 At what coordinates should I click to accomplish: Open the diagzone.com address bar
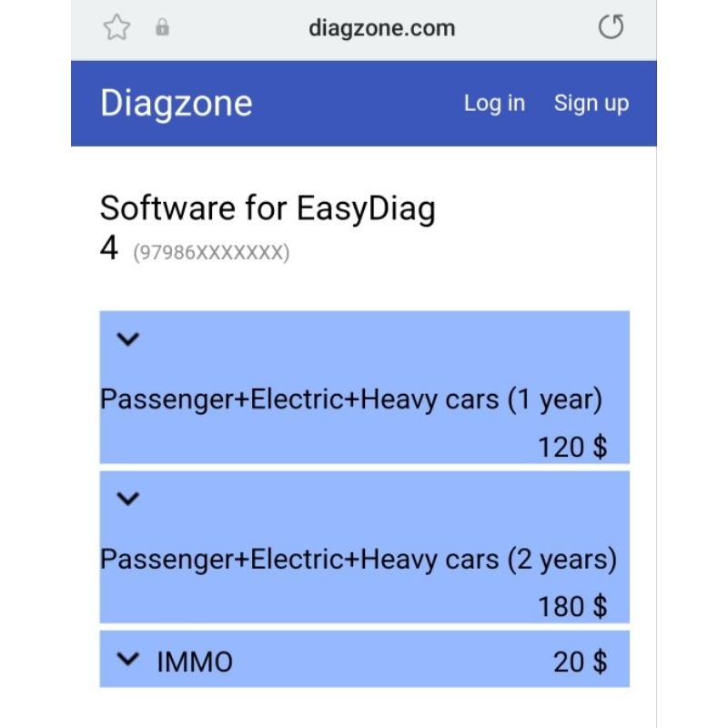point(382,27)
